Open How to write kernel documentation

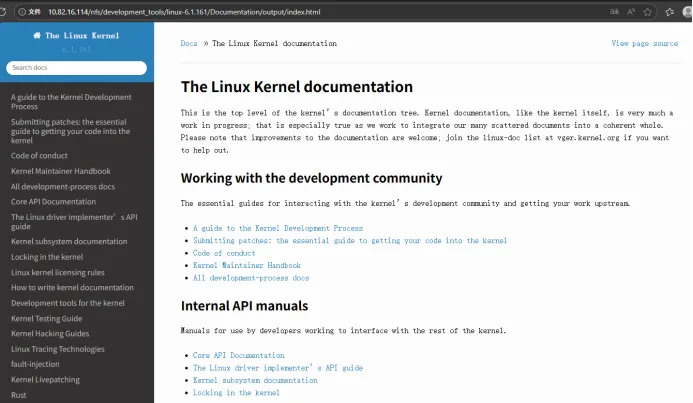pos(72,287)
